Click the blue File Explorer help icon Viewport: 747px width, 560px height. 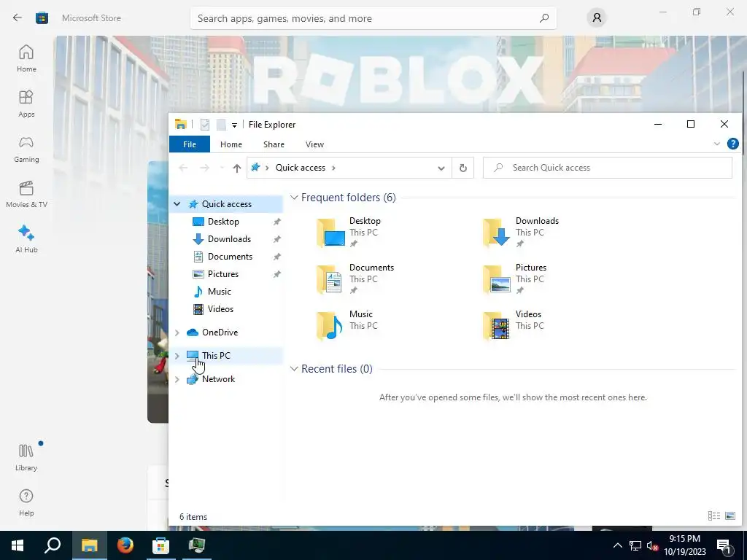(732, 144)
